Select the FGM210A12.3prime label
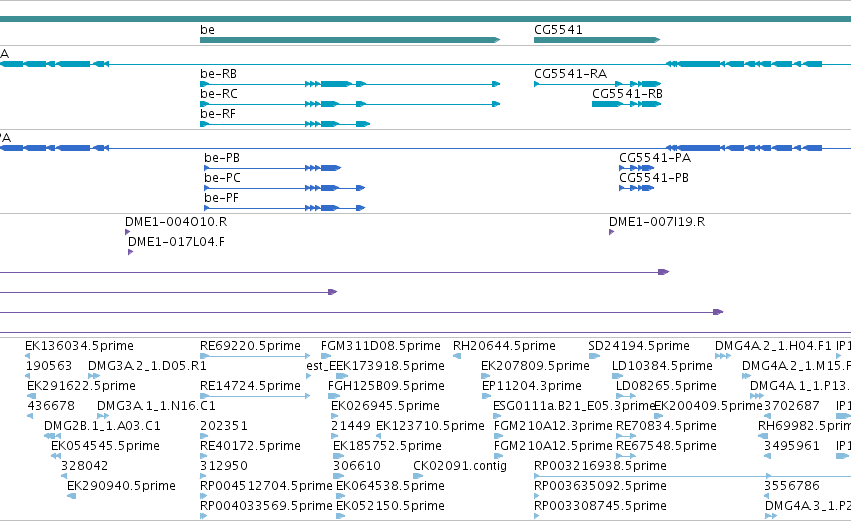 click(553, 427)
